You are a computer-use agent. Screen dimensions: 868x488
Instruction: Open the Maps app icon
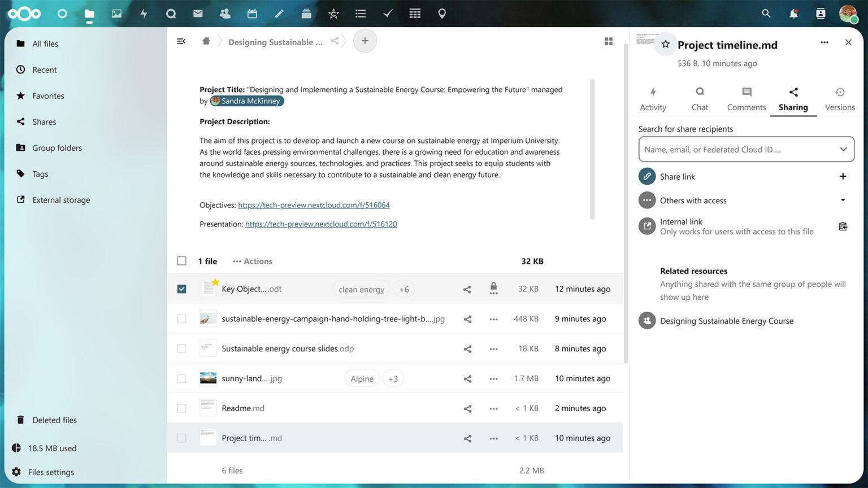442,14
